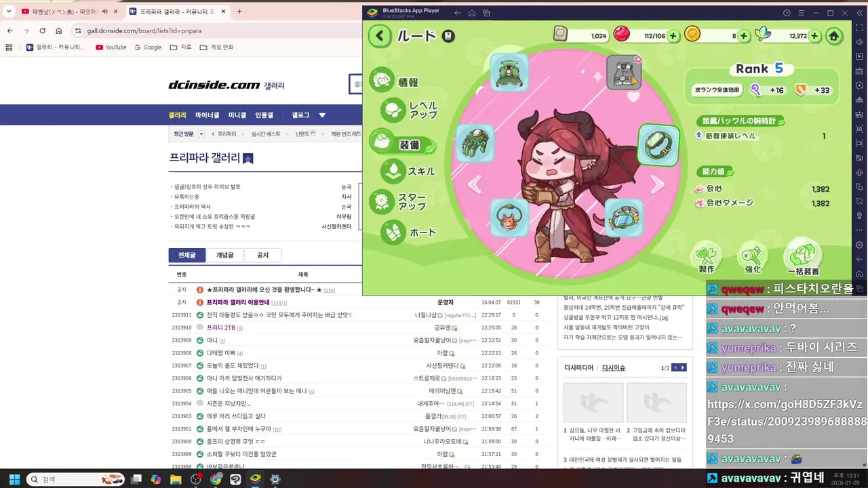This screenshot has height=488, width=868.
Task: Open the YouTube bookmark
Action: [x=111, y=47]
